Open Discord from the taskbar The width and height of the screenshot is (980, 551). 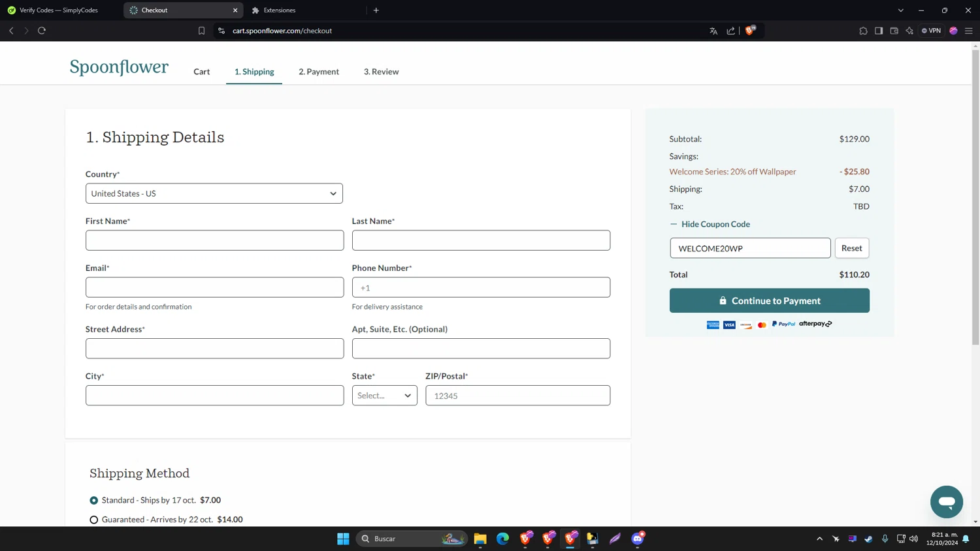click(x=638, y=539)
